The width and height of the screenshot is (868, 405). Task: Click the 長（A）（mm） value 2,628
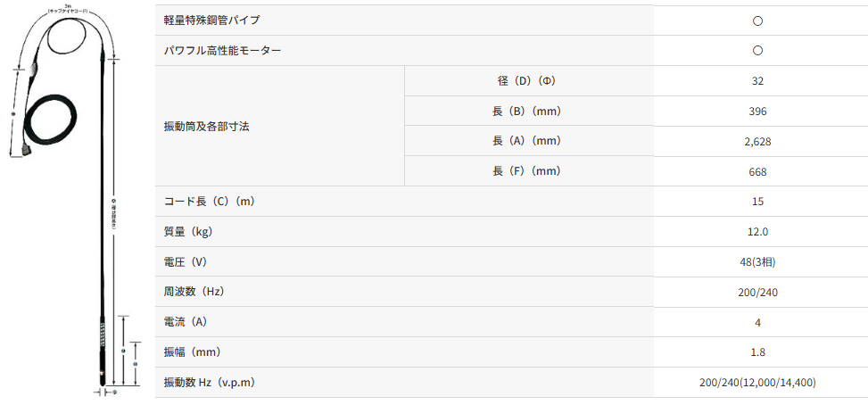coord(757,141)
